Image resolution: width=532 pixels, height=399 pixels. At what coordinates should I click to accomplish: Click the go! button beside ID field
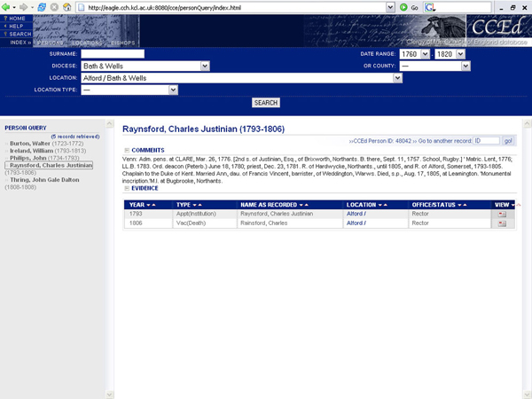click(508, 141)
